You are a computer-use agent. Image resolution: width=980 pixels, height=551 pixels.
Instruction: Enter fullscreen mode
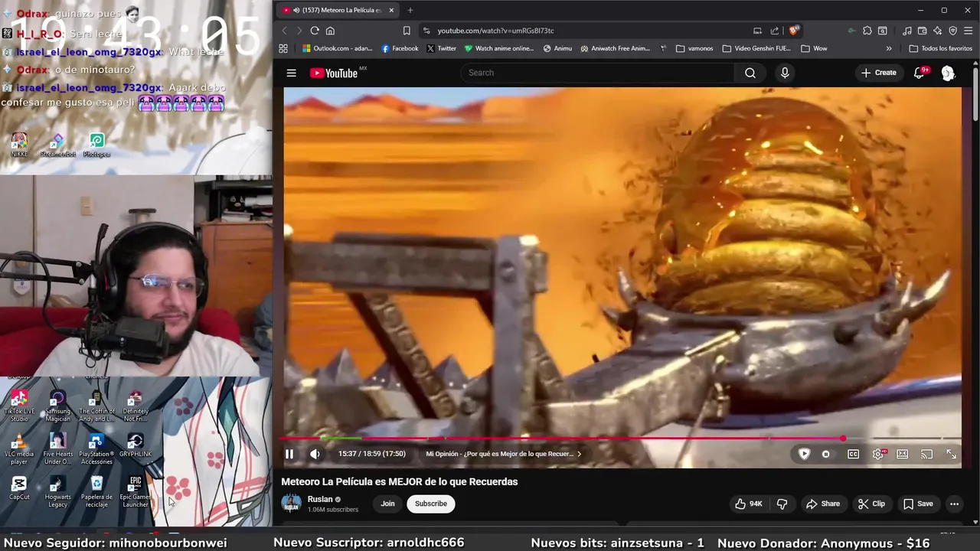[x=951, y=454]
